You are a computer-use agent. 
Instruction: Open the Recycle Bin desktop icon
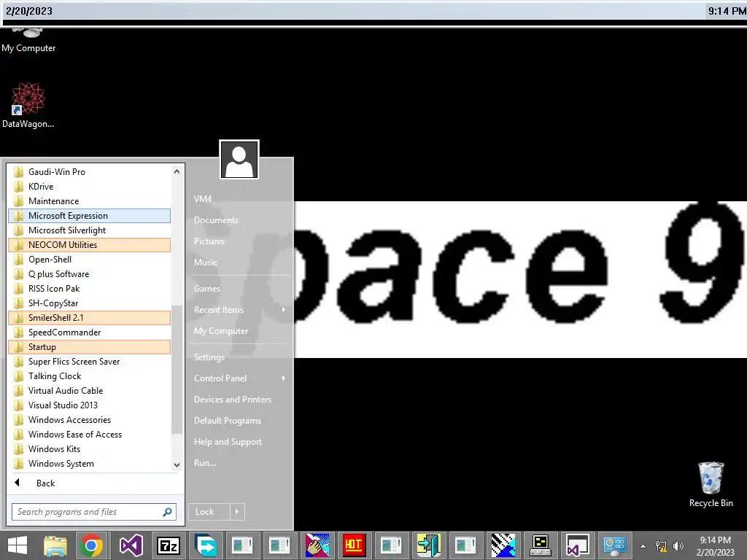(711, 485)
